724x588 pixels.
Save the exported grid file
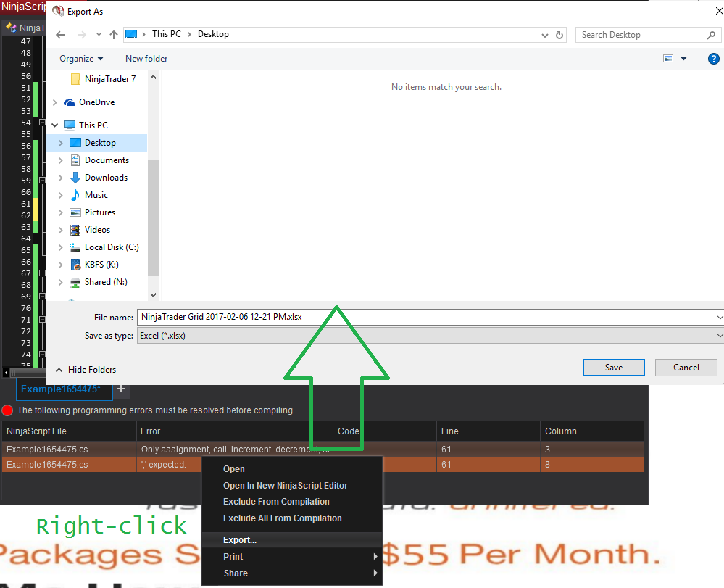point(613,368)
